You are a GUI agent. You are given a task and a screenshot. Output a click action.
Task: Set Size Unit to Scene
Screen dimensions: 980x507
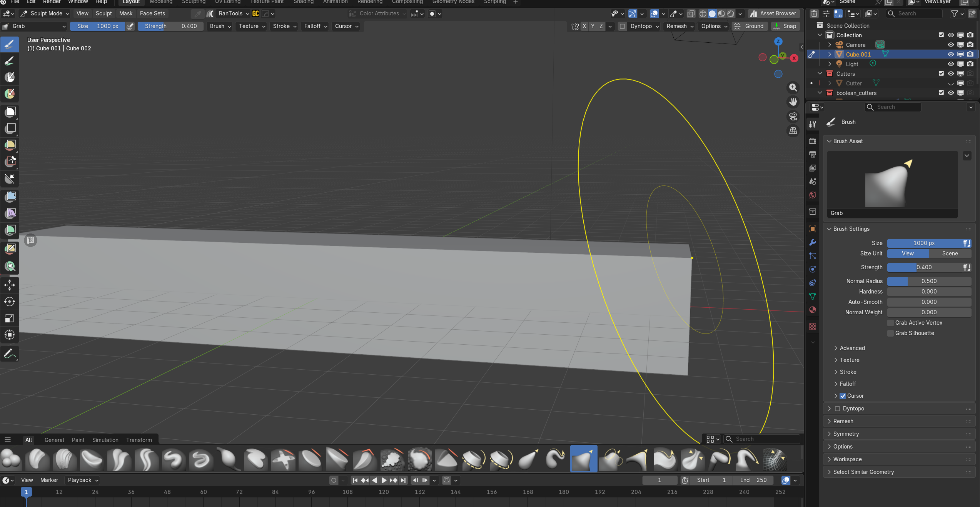[x=950, y=253]
